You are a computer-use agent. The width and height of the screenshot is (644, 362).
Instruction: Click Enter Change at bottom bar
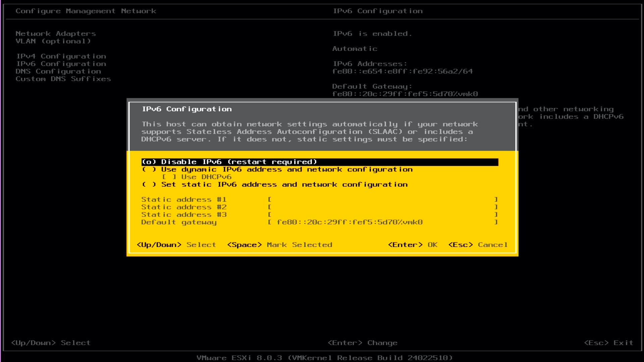pyautogui.click(x=362, y=343)
